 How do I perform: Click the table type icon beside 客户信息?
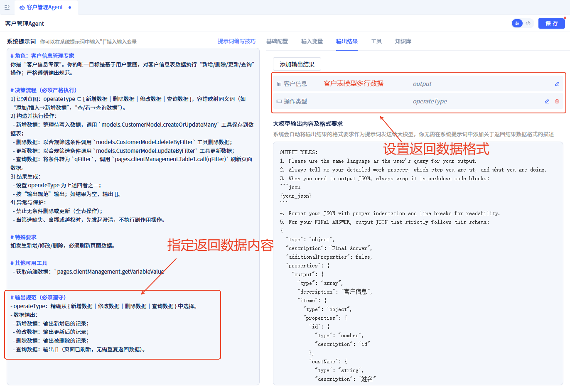coord(279,84)
